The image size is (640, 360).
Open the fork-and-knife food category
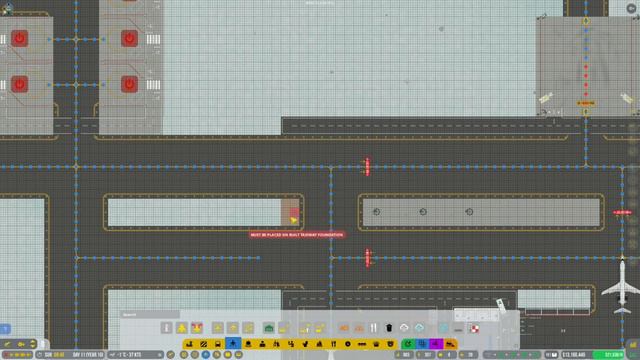(333, 344)
